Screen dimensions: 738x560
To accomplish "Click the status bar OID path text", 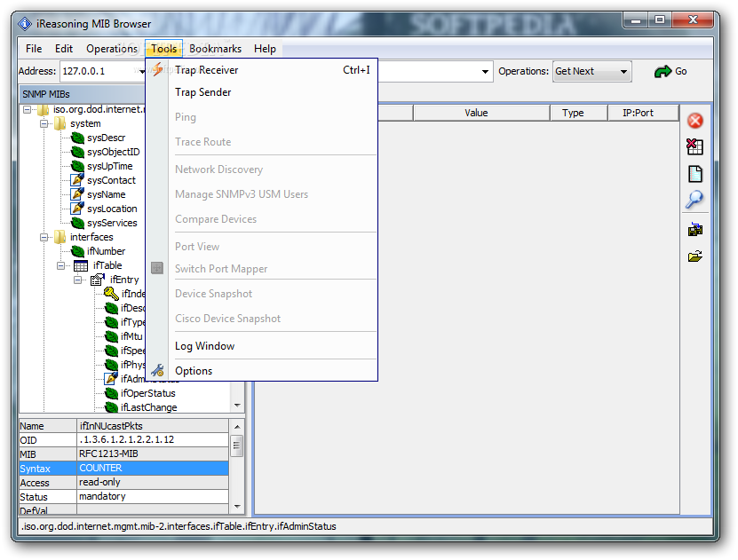I will [179, 526].
